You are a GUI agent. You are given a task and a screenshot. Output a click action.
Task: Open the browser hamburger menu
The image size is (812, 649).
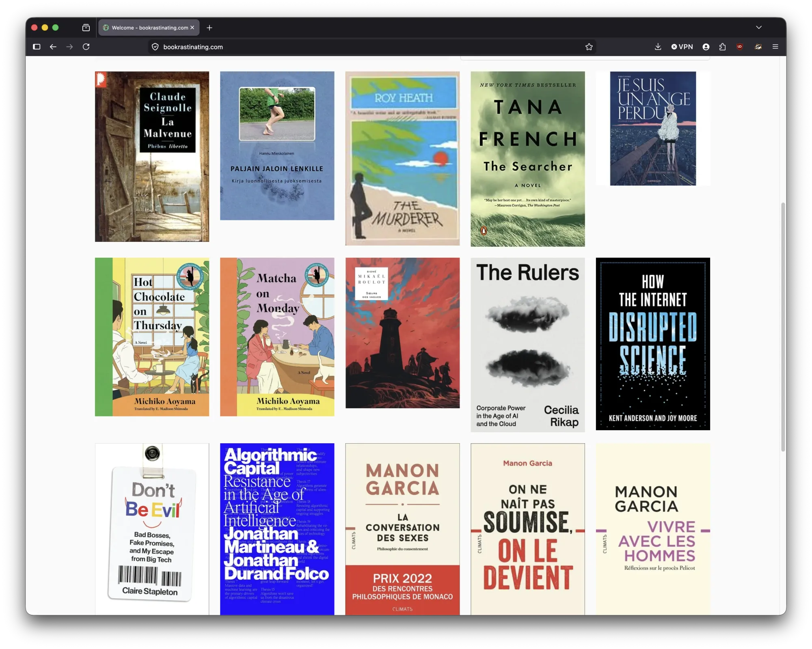pos(775,47)
